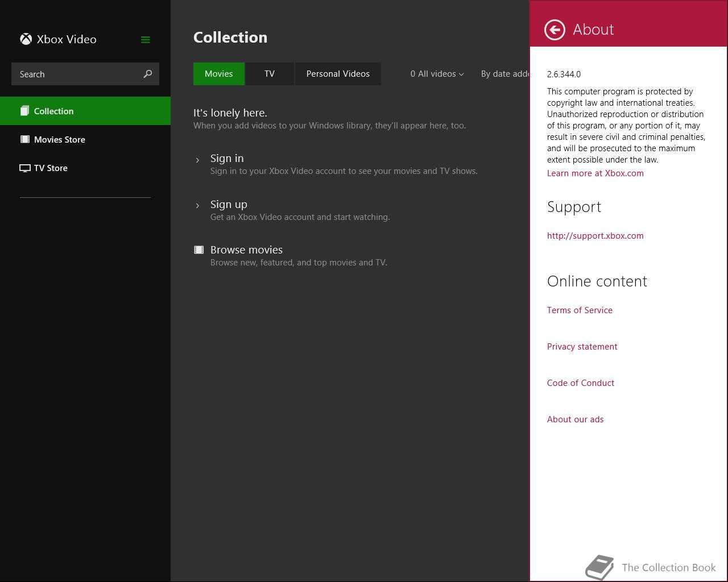Focus the Search input field

pyautogui.click(x=85, y=74)
